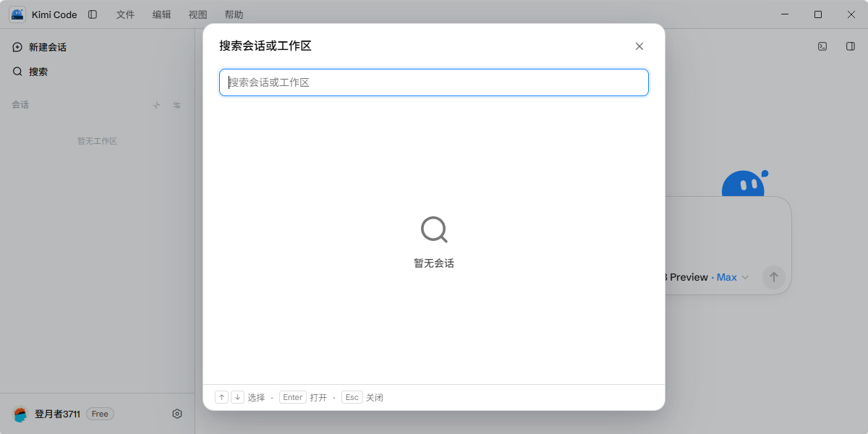Click the Free plan badge
868x434 pixels.
[100, 414]
